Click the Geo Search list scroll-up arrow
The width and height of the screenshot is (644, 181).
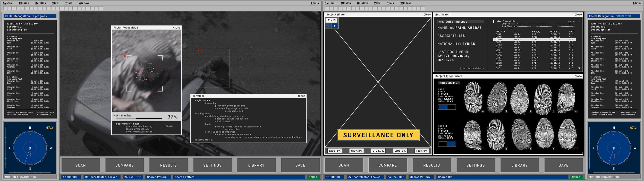point(579,21)
